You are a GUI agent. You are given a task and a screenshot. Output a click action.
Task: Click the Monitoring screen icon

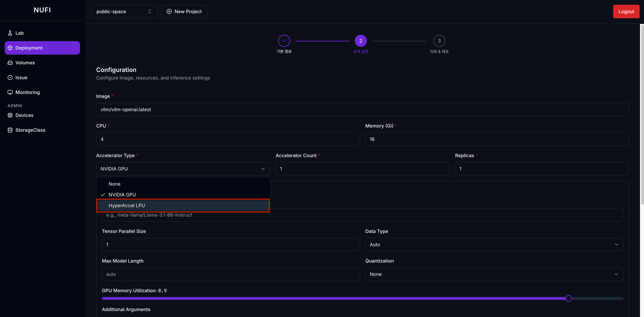(10, 92)
